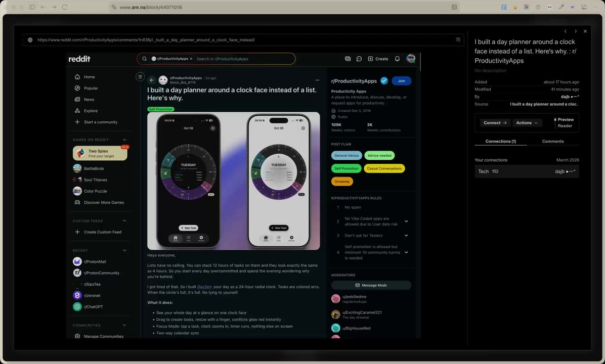Viewport: 605px width, 364px height.
Task: Open reader view icon in address bar
Action: click(454, 7)
